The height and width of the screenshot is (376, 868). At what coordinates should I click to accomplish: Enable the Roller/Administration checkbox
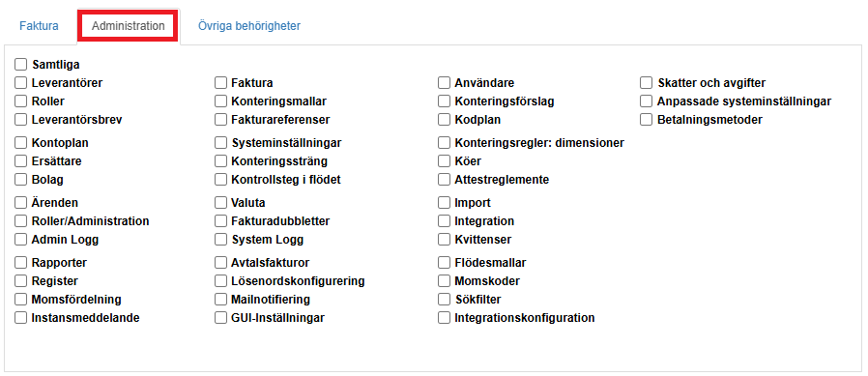pyautogui.click(x=21, y=221)
